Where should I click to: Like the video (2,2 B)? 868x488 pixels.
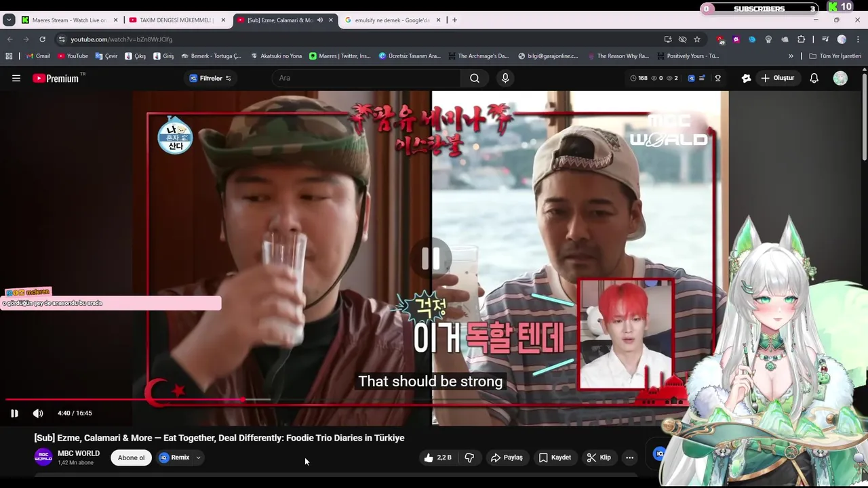tap(438, 457)
